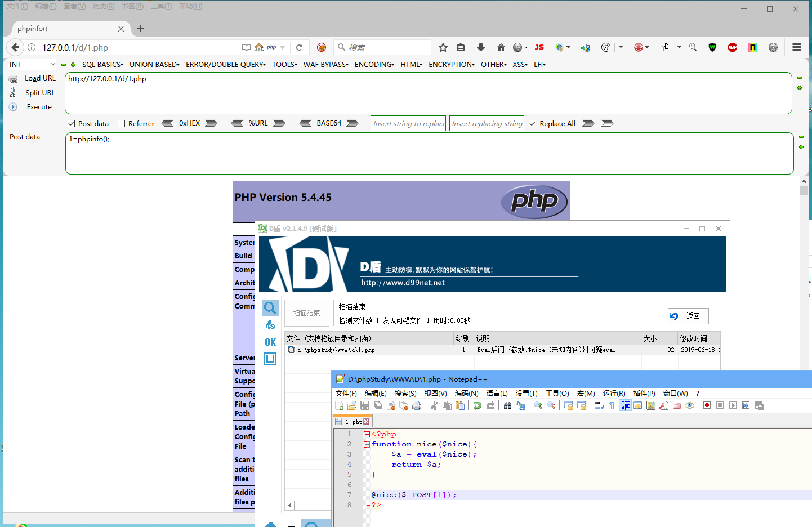Screen dimensions: 812x527
Task: Click the Notepad++ Open file folder icon
Action: tap(352, 405)
